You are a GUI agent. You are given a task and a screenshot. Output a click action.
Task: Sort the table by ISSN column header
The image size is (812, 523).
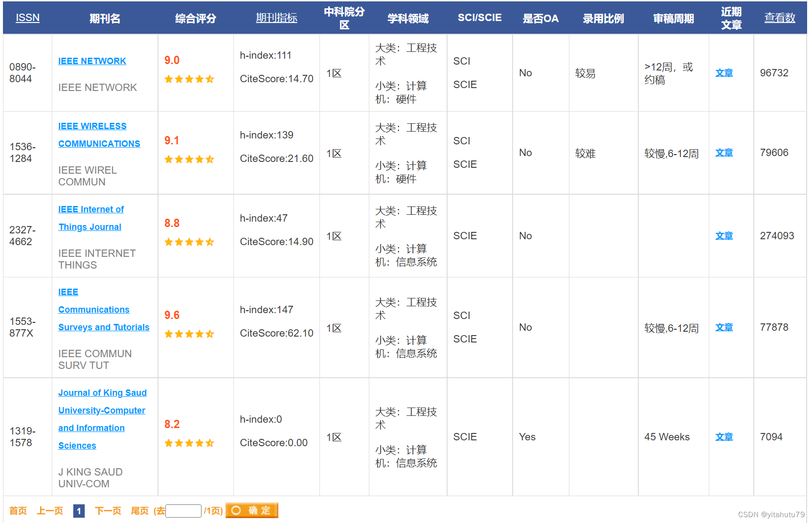click(27, 18)
